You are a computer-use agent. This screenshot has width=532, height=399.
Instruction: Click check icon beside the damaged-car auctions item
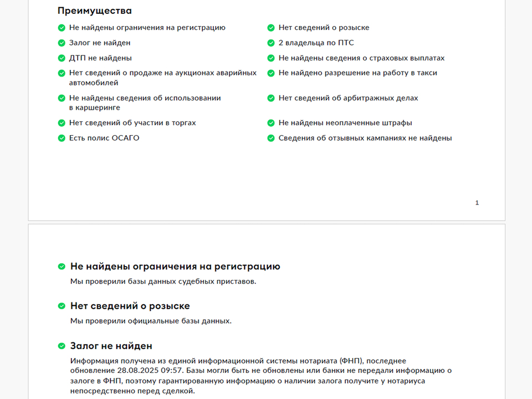pyautogui.click(x=62, y=73)
